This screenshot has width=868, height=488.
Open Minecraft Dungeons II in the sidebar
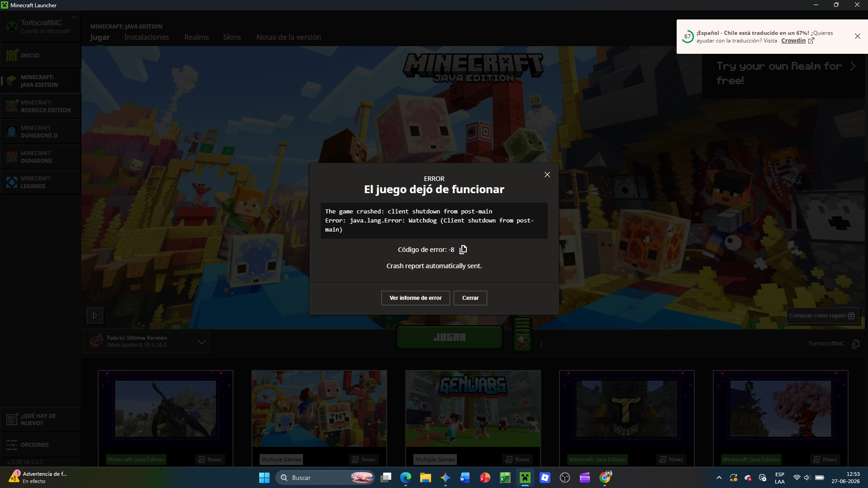[x=41, y=132]
